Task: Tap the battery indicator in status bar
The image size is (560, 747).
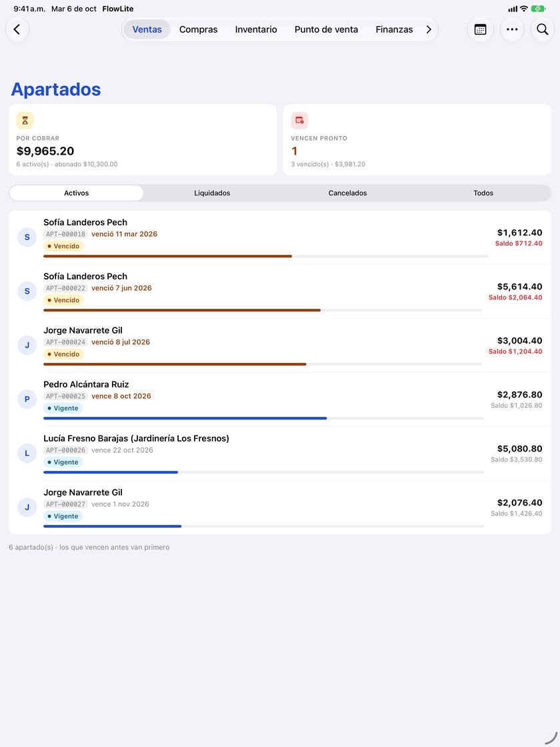Action: pos(539,9)
